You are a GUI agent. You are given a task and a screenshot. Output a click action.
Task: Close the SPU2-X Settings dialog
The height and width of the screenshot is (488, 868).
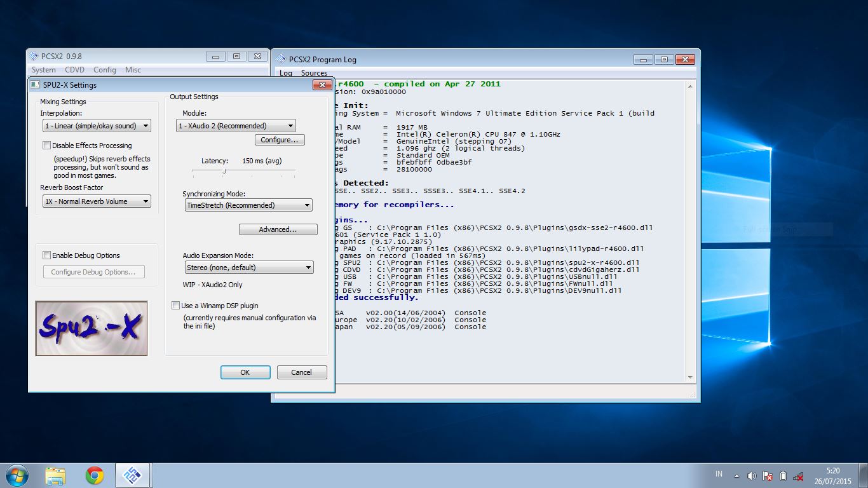point(322,85)
